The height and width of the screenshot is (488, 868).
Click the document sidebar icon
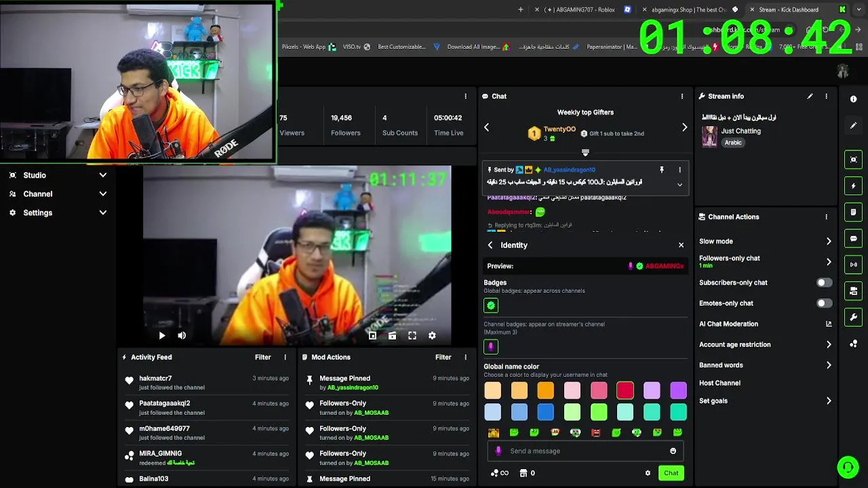pos(853,212)
